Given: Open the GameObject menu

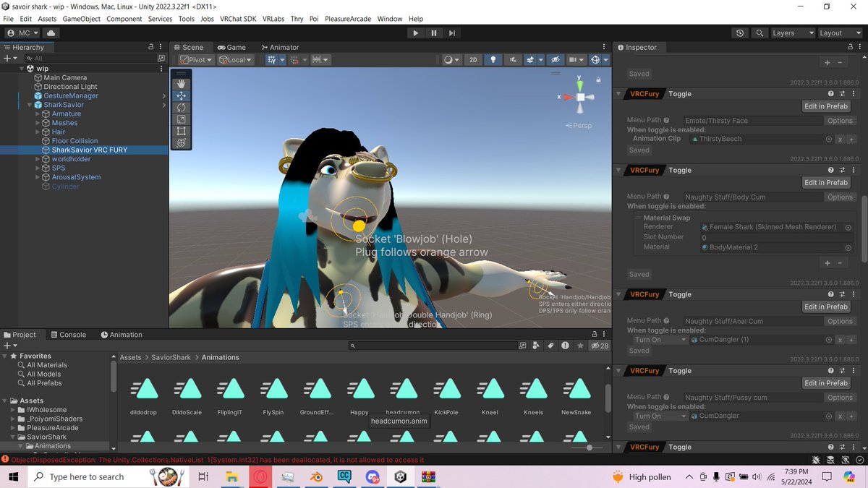Looking at the screenshot, I should (82, 19).
